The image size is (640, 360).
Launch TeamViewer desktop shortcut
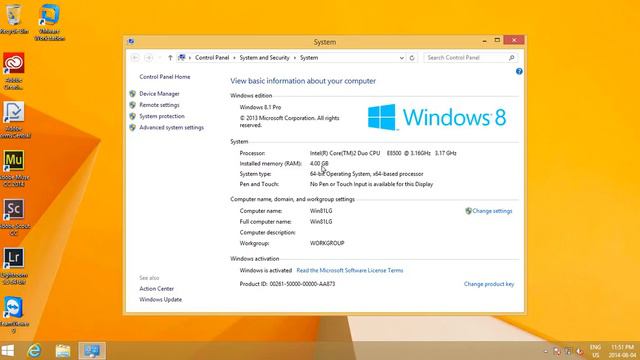[x=14, y=315]
